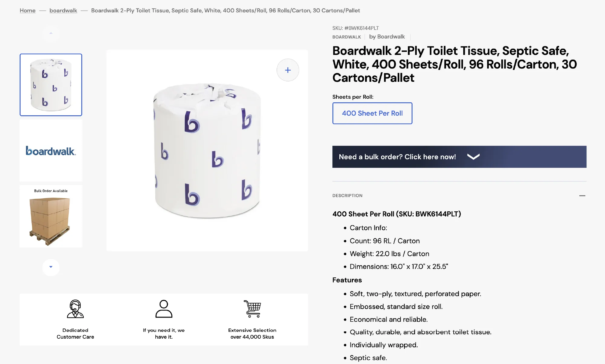Select the boardwalk logo thumbnail
The height and width of the screenshot is (364, 605).
(x=51, y=151)
